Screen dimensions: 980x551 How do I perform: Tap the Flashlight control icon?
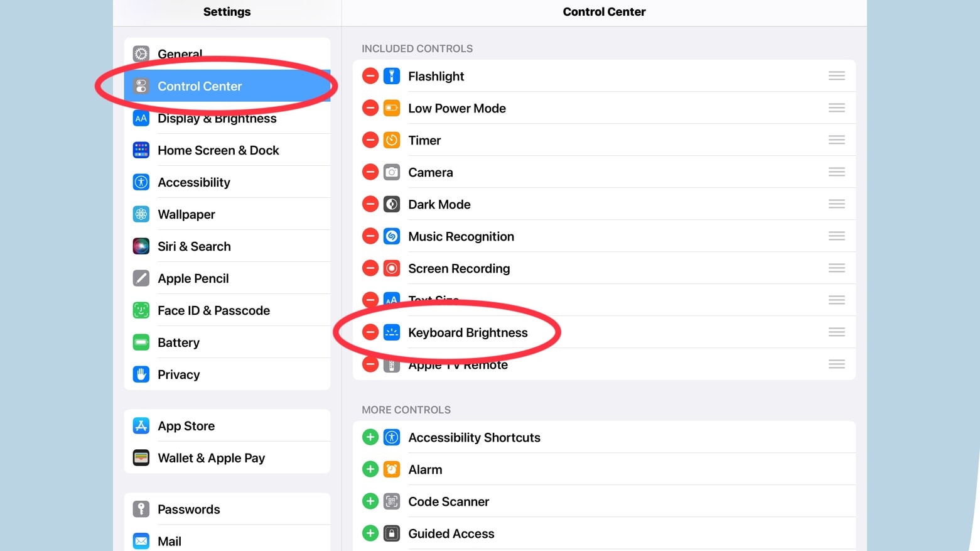392,77
